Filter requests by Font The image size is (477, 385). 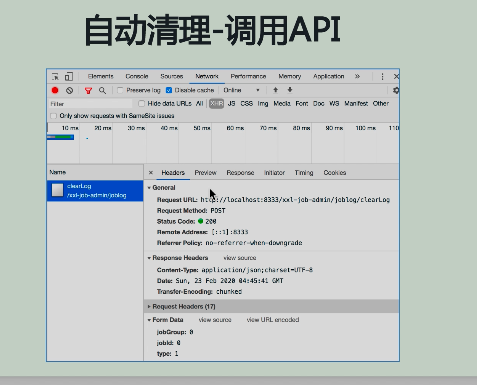click(x=302, y=104)
